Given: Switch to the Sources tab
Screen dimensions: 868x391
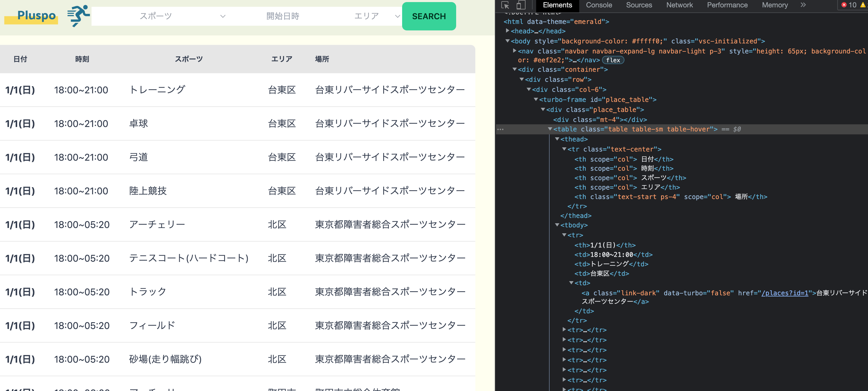Looking at the screenshot, I should pyautogui.click(x=639, y=5).
